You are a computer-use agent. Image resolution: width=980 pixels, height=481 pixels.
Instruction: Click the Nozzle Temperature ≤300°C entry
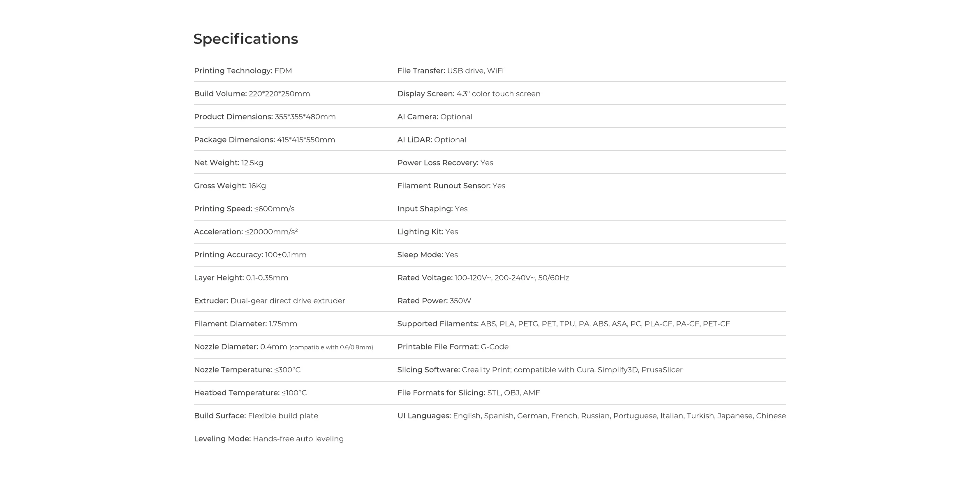247,370
